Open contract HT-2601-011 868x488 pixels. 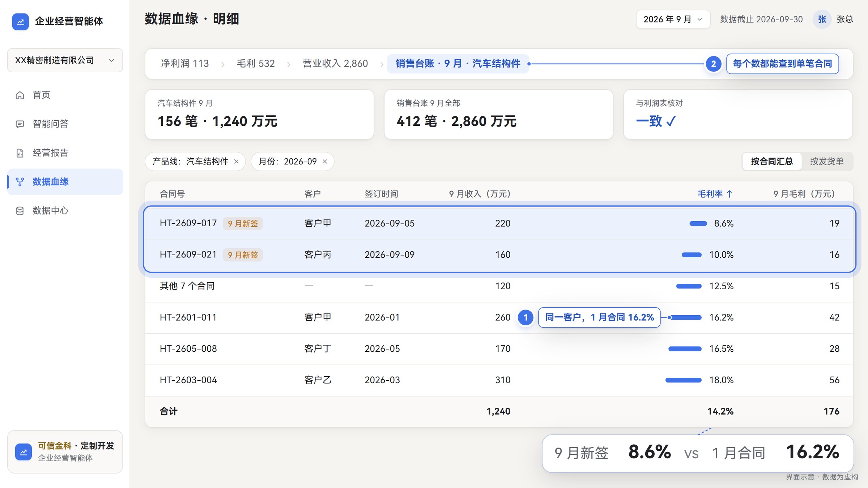[x=188, y=317]
